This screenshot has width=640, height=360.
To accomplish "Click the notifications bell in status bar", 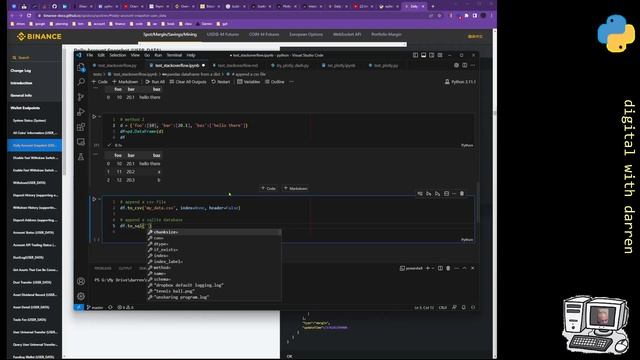I will point(464,307).
